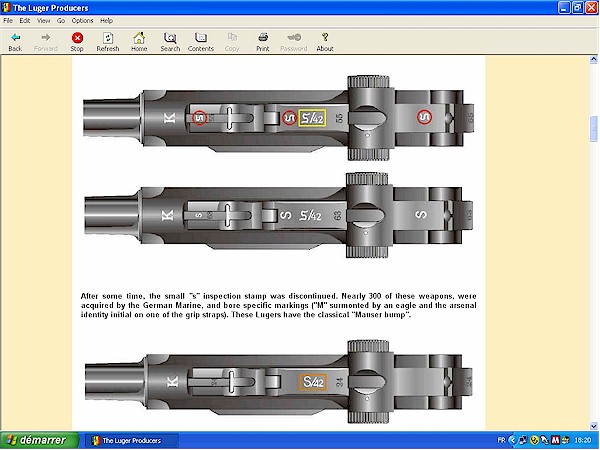
Task: Restore down the window
Action: coord(578,8)
